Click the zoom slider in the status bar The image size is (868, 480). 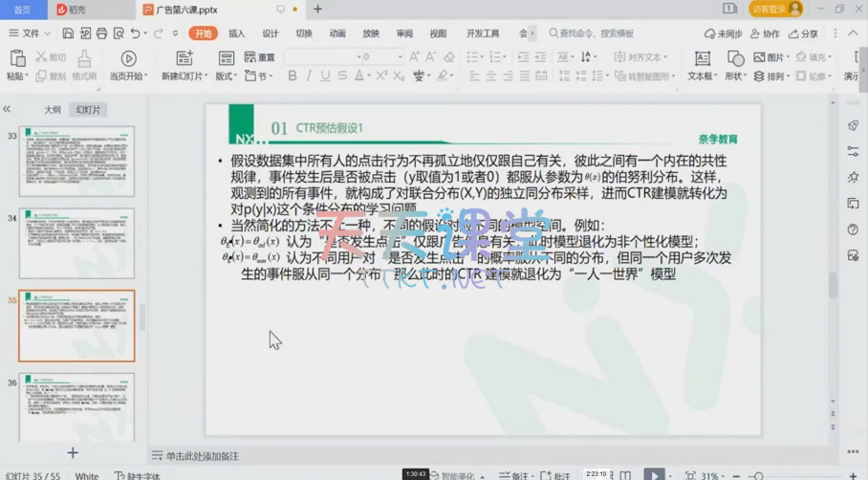point(784,475)
